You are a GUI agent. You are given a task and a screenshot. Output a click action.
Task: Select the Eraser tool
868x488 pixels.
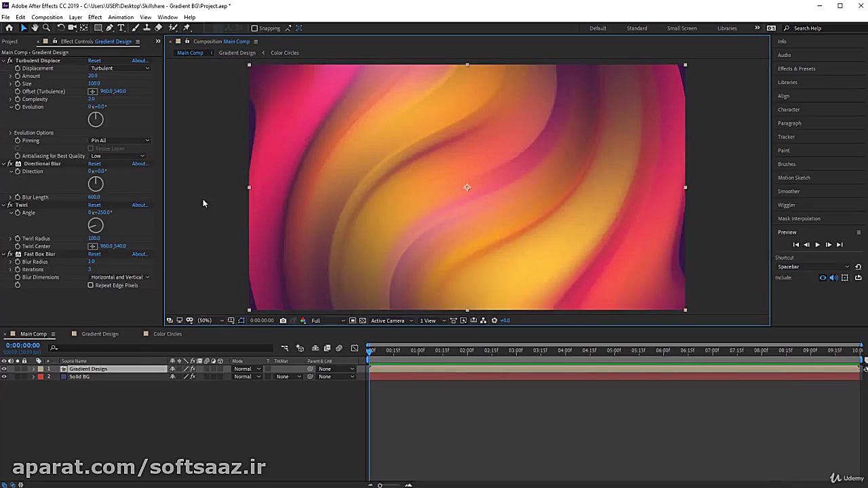158,28
